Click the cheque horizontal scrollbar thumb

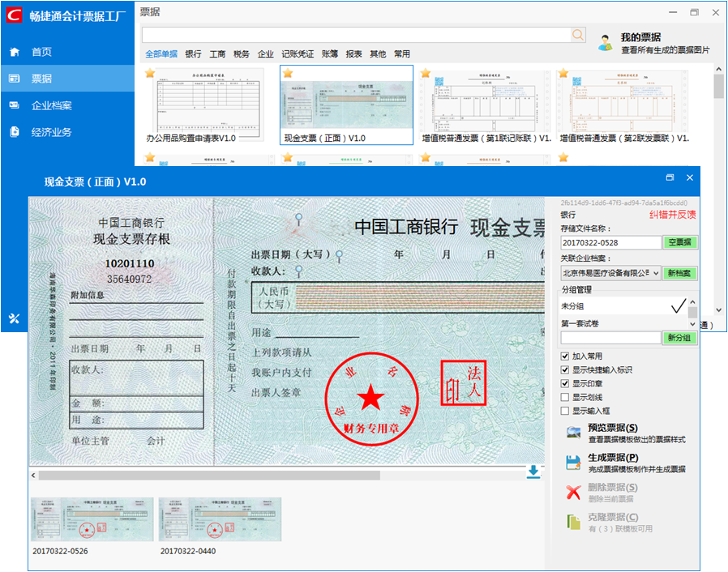click(x=209, y=476)
